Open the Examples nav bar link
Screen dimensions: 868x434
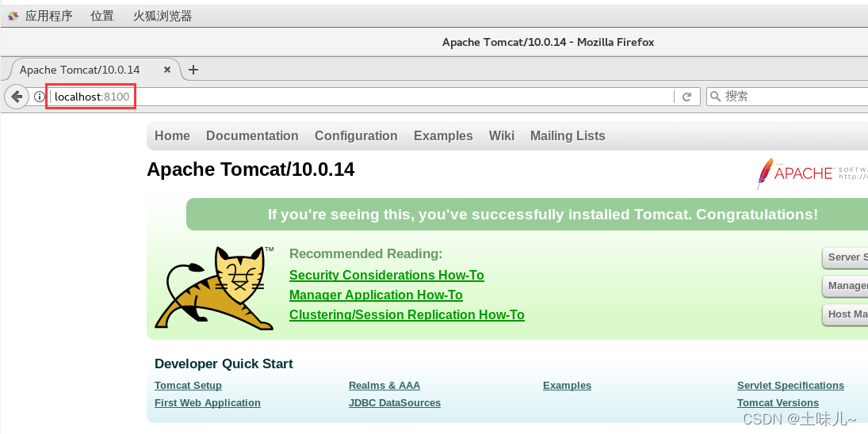(x=443, y=136)
